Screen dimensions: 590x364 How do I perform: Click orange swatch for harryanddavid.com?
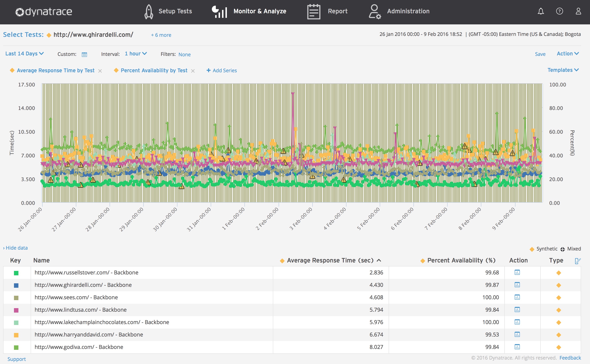pos(16,335)
